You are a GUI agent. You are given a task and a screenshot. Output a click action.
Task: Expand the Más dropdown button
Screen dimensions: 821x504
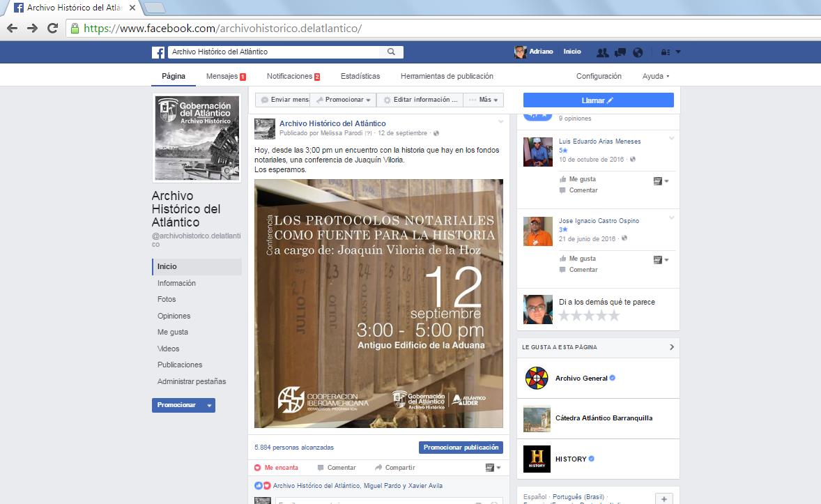pos(484,100)
